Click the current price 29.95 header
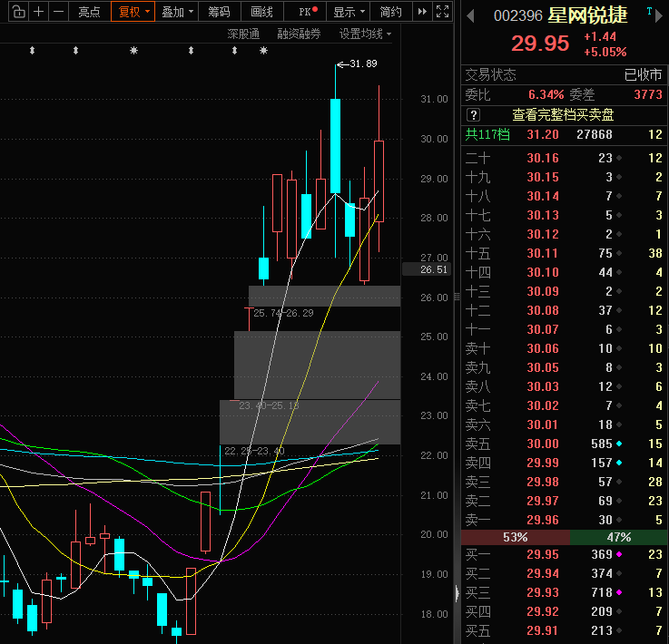The width and height of the screenshot is (669, 644). 540,44
